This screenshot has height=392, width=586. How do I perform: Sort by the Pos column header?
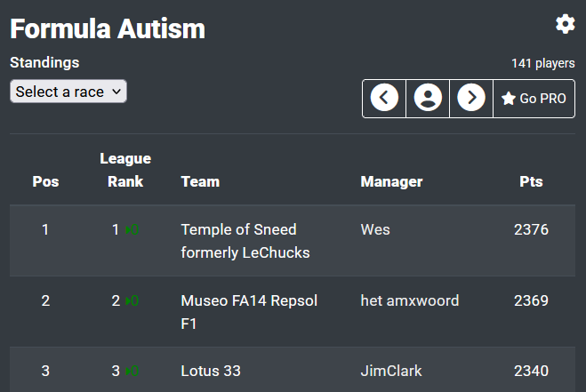(x=45, y=181)
